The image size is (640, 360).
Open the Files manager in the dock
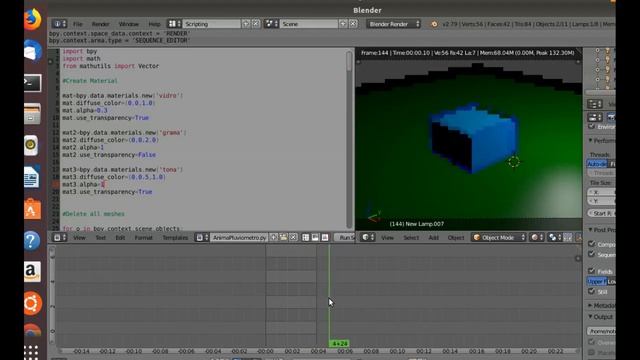[x=33, y=114]
